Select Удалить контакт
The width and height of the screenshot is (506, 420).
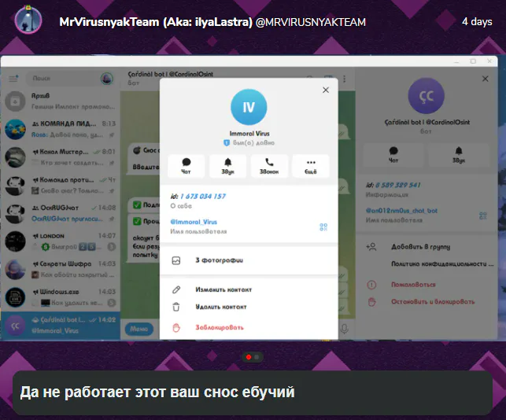tap(221, 307)
